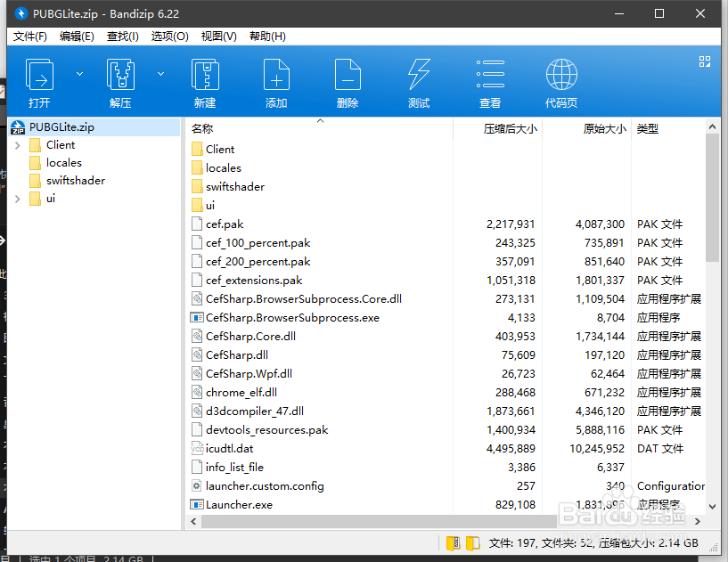Click the vertical scrollbar down arrow
This screenshot has height=562, width=728.
point(712,507)
